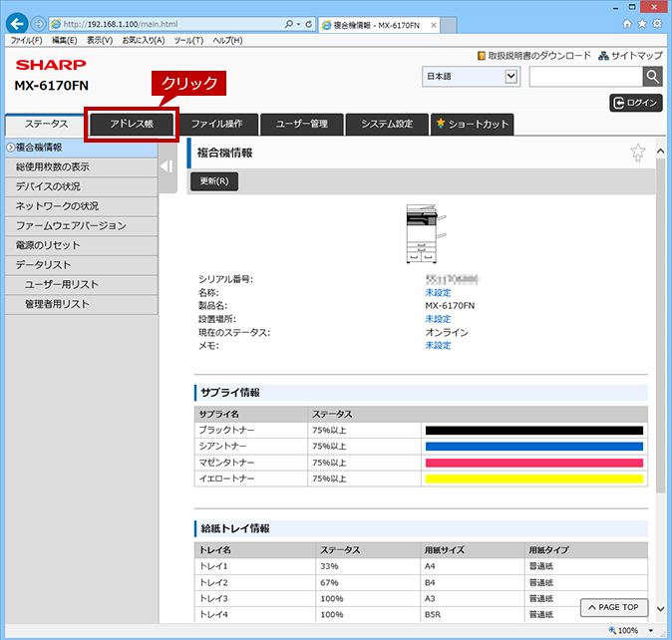Click the PAGE TOP button
Viewport: 672px width, 640px height.
(614, 607)
